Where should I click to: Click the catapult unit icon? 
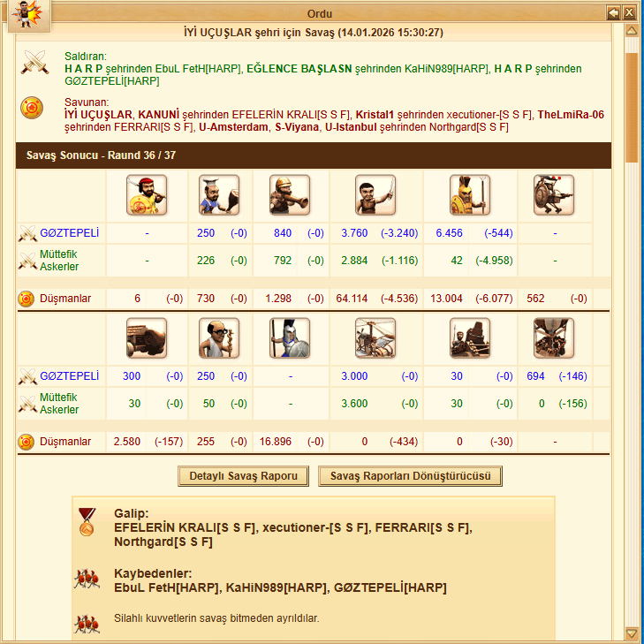pos(470,338)
